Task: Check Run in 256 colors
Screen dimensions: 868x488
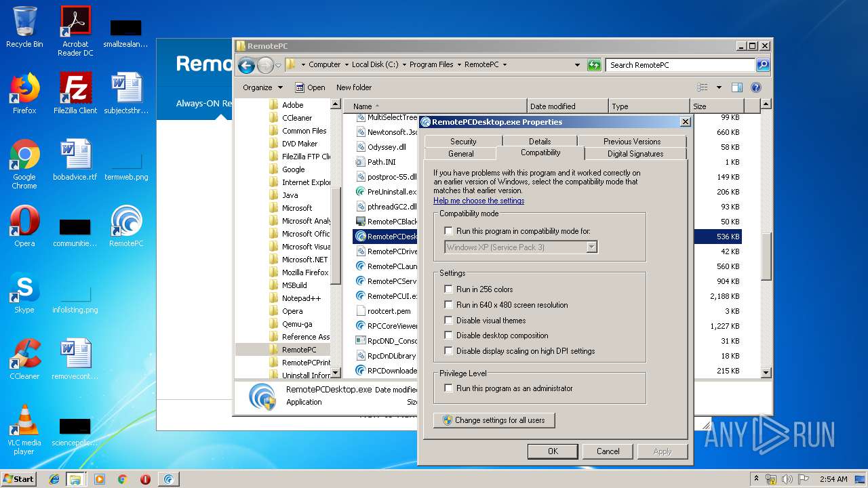Action: click(x=448, y=289)
